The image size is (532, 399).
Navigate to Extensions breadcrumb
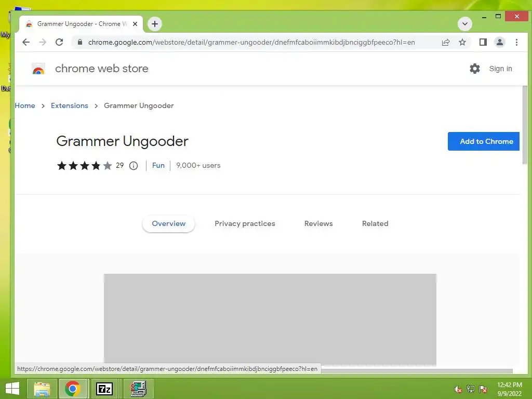pyautogui.click(x=70, y=105)
